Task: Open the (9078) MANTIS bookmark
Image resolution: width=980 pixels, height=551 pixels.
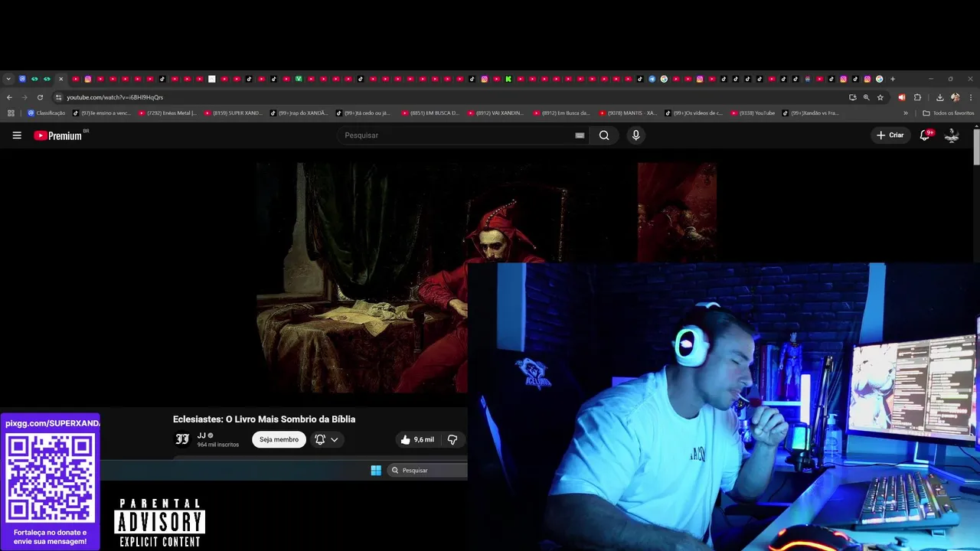Action: point(629,113)
